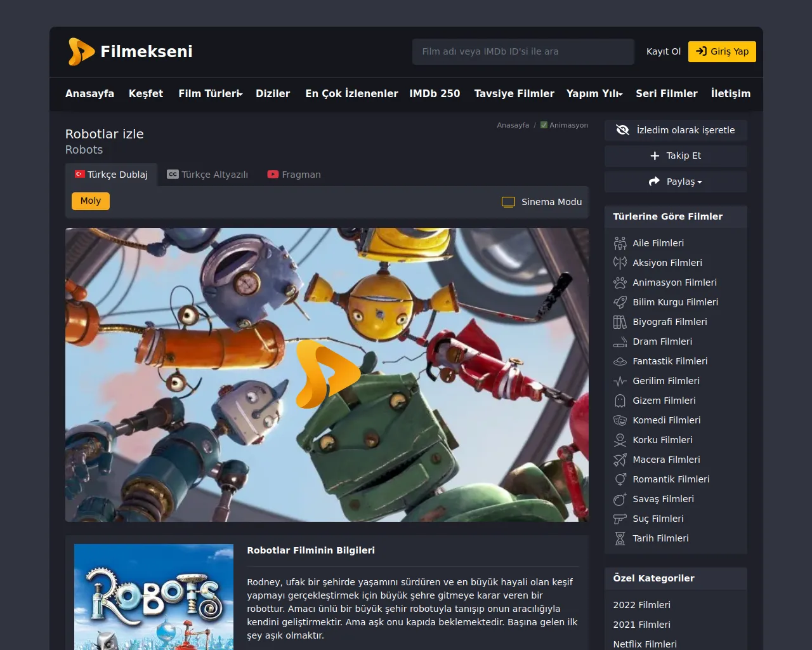
Task: Click Anasayfa breadcrumb link
Action: click(x=513, y=125)
